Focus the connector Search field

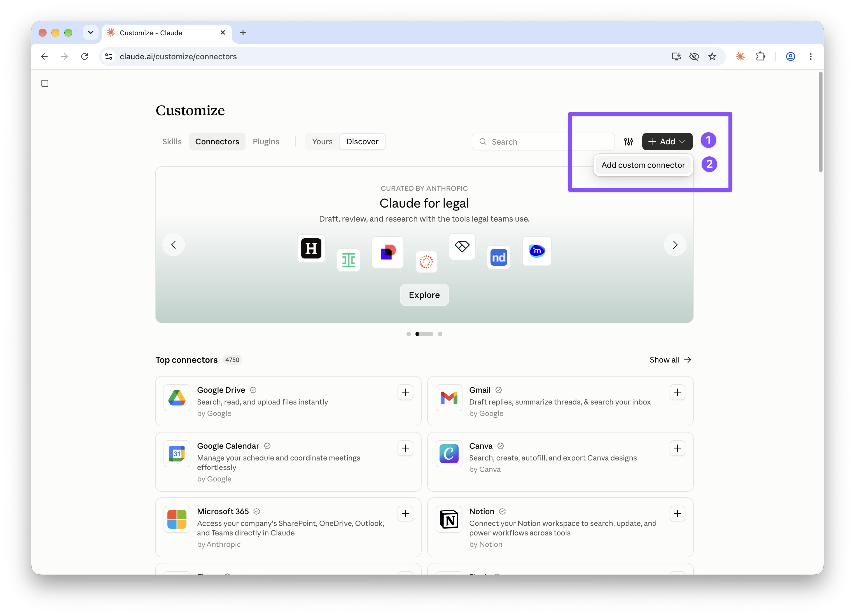click(543, 142)
